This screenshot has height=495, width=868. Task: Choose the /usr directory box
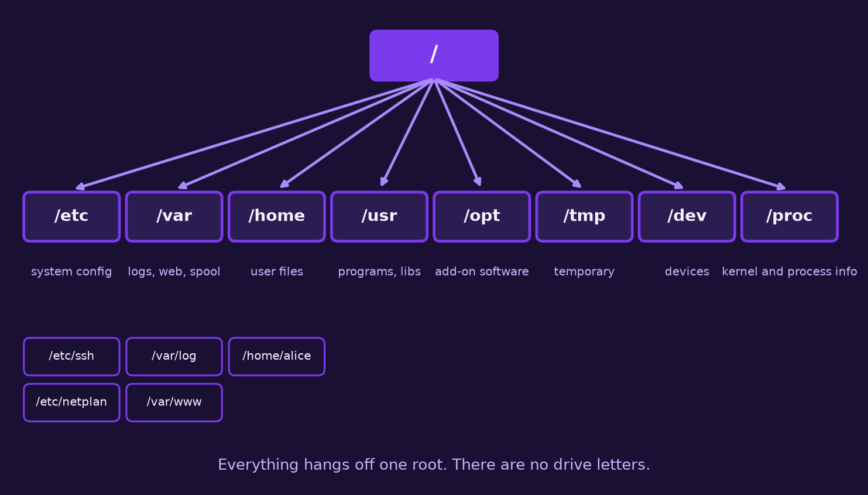(x=379, y=217)
